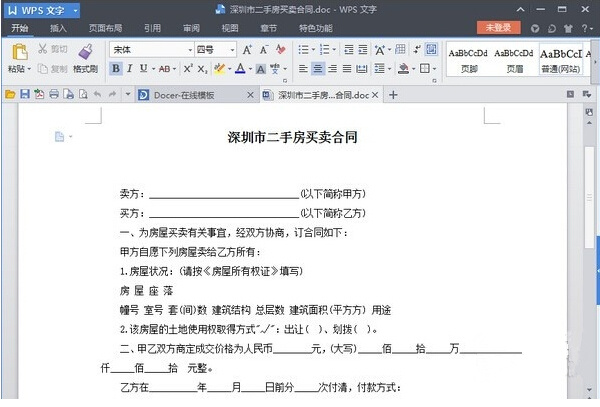Click the increase font size icon
This screenshot has width=600, height=407.
click(249, 49)
